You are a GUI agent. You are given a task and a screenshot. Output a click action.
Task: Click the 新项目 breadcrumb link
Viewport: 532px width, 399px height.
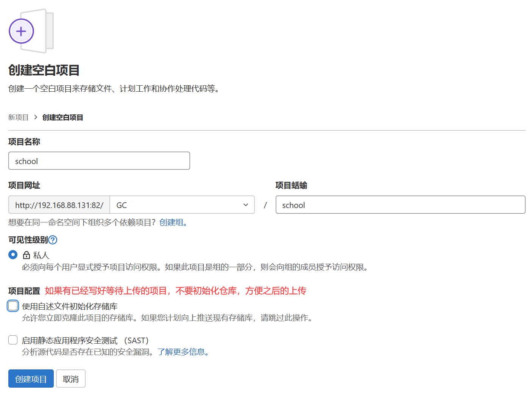click(19, 117)
